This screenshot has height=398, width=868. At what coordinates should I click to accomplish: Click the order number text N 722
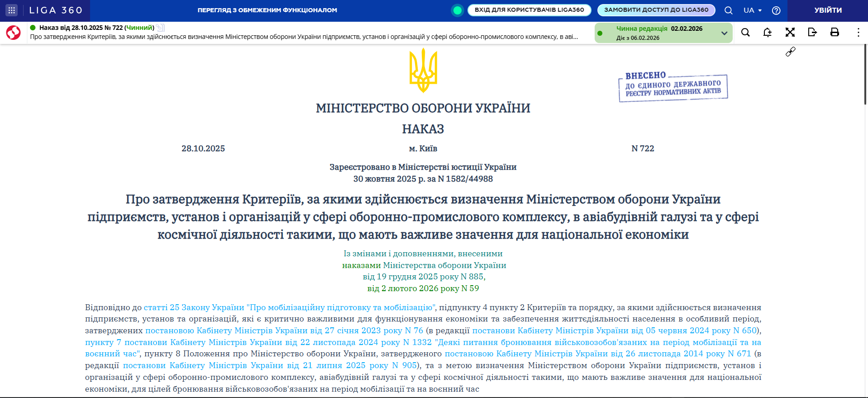tap(643, 149)
